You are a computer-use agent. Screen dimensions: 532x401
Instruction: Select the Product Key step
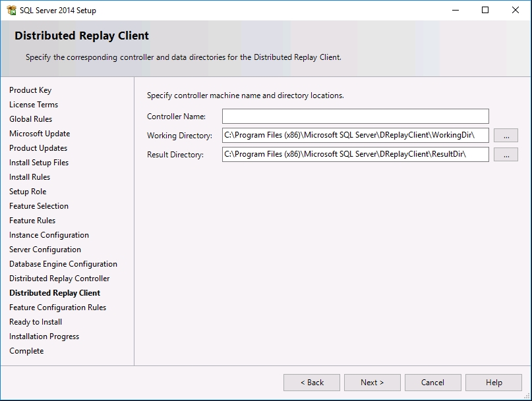(30, 90)
